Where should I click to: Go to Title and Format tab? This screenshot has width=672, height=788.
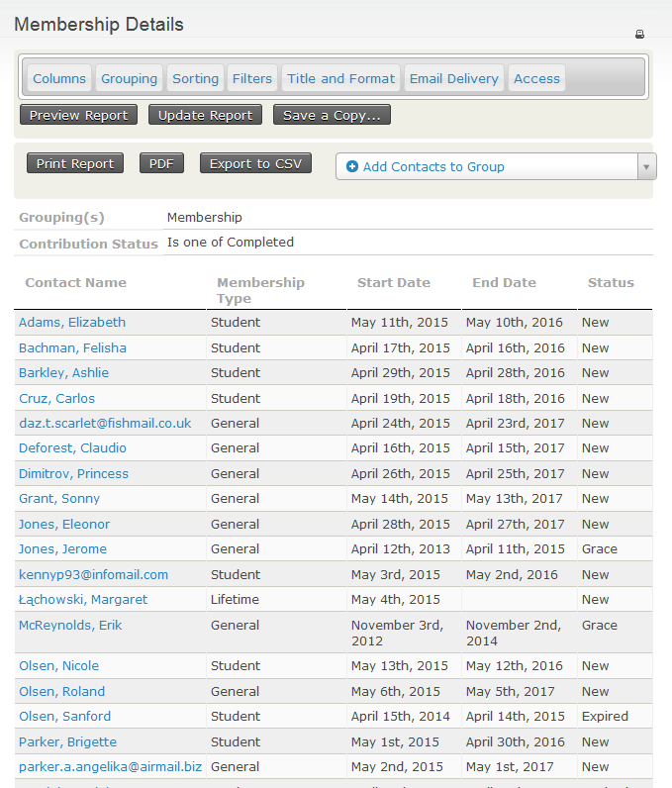click(341, 79)
